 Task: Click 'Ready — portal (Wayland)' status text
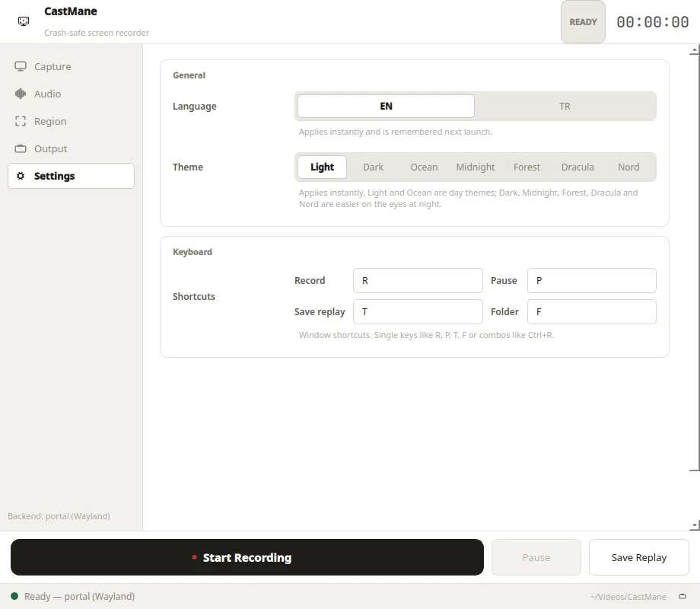79,597
